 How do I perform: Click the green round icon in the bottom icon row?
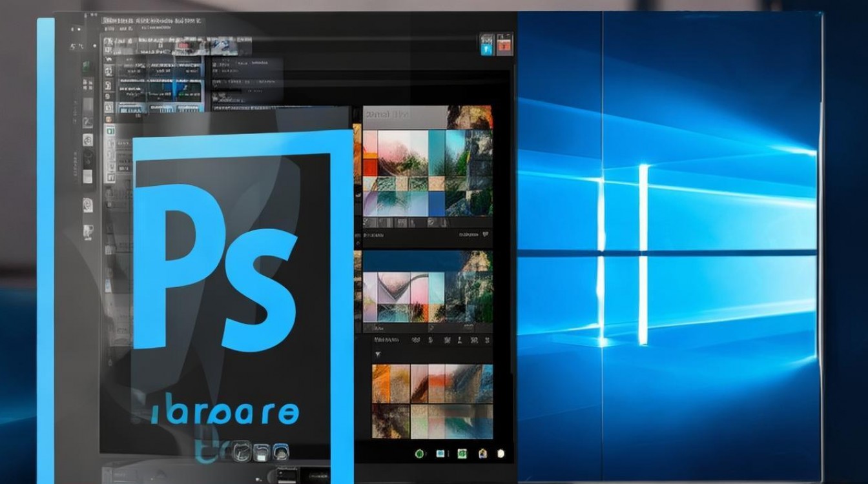coord(418,453)
